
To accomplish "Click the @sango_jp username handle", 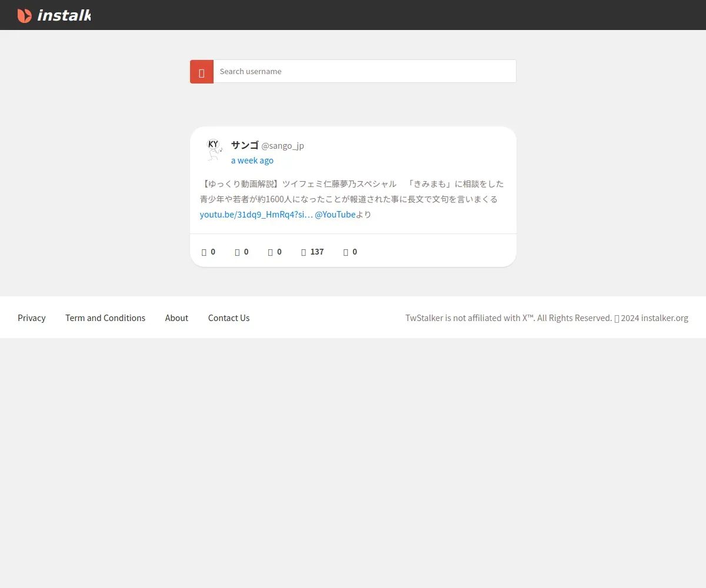I will [282, 146].
